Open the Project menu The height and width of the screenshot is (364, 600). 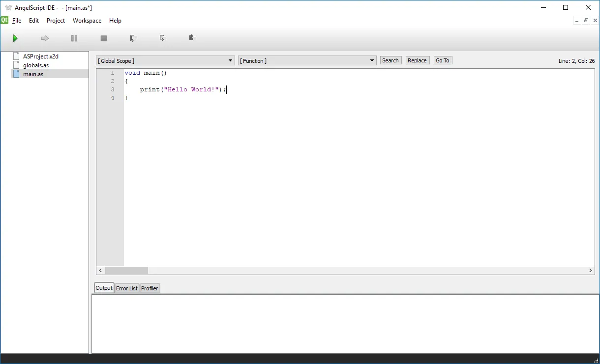click(56, 21)
